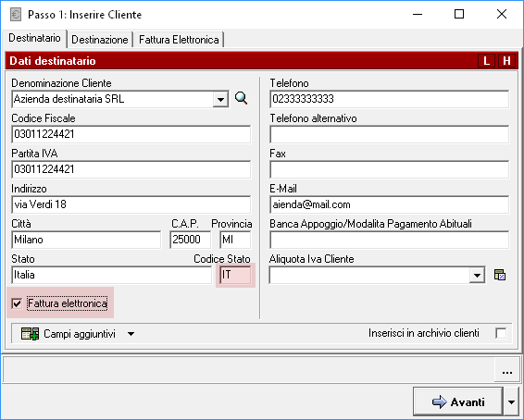Click the euro app icon in title bar

(16, 15)
